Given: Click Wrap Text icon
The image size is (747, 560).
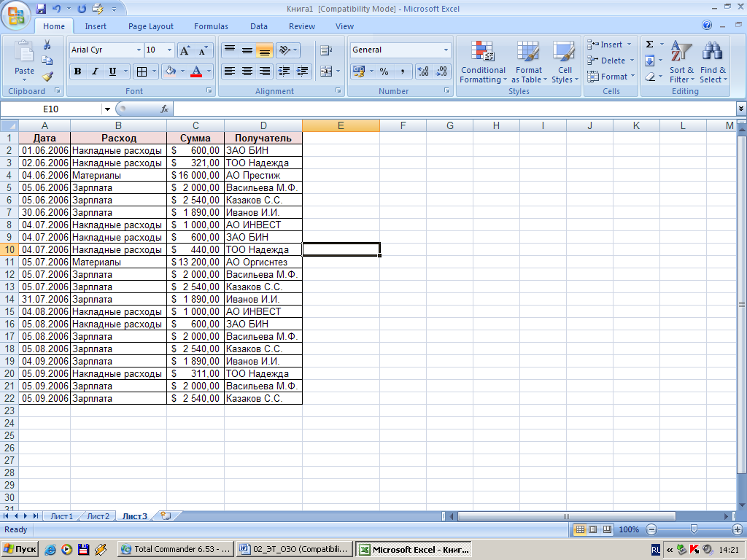Looking at the screenshot, I should (326, 50).
